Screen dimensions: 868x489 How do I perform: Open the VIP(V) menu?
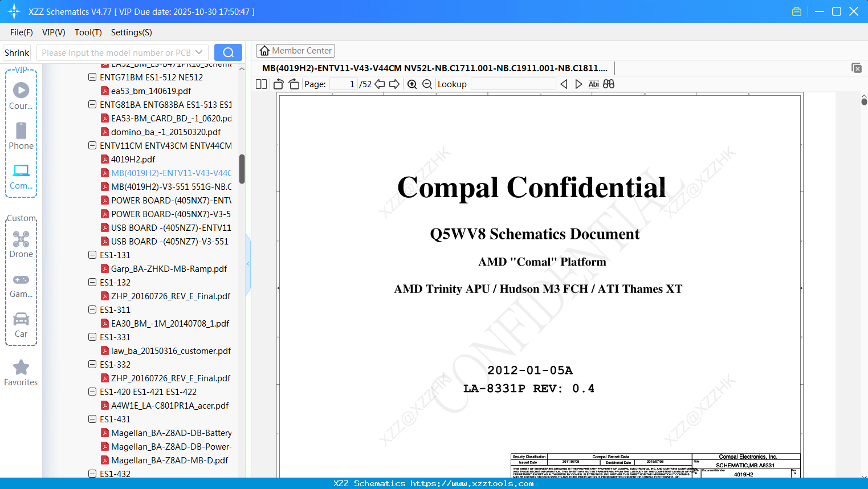[54, 32]
